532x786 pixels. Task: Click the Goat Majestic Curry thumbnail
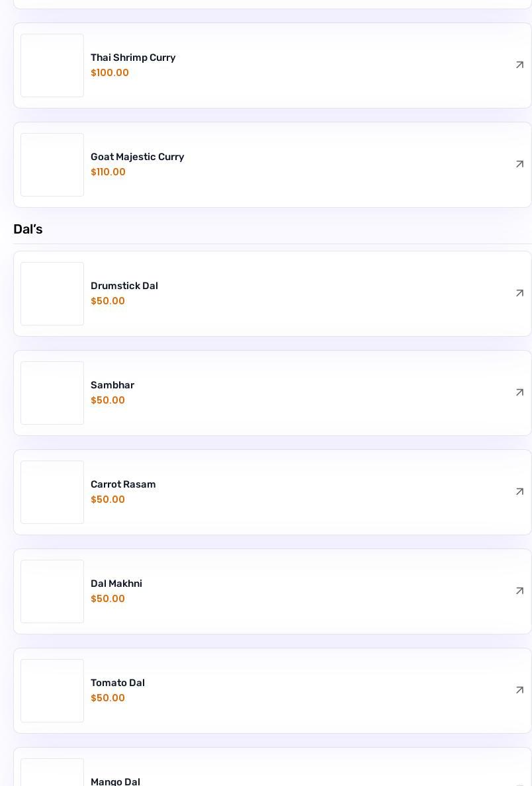point(52,165)
